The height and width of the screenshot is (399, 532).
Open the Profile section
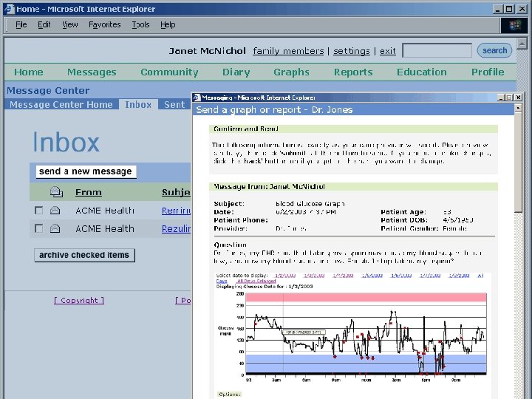tap(488, 72)
